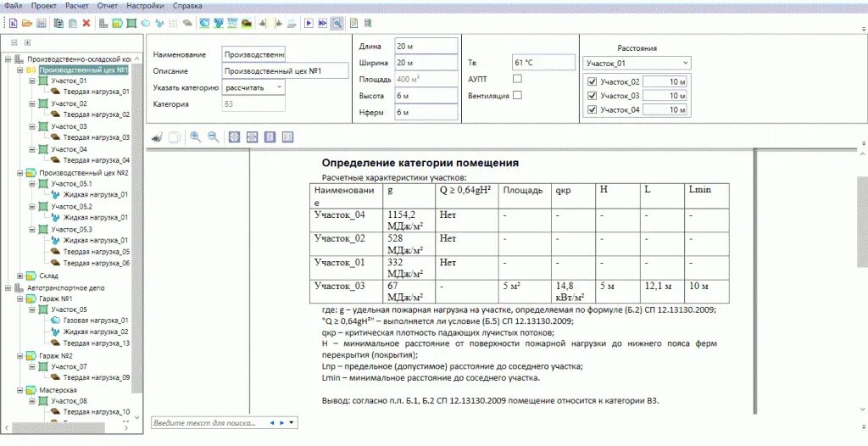Open the Настройки menu
868x446 pixels.
pyautogui.click(x=145, y=6)
